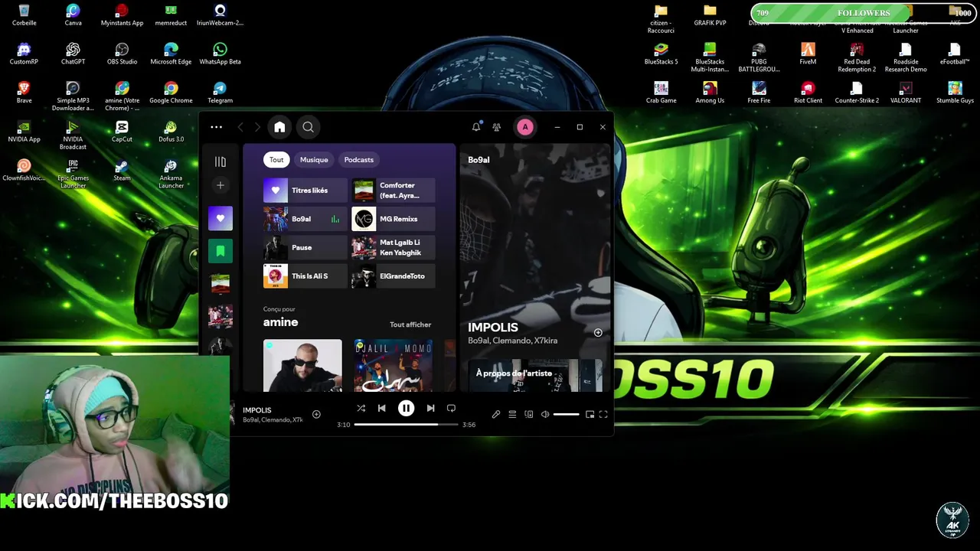
Task: Open the Comforter (feat. Ayra) shortcut
Action: click(x=393, y=191)
